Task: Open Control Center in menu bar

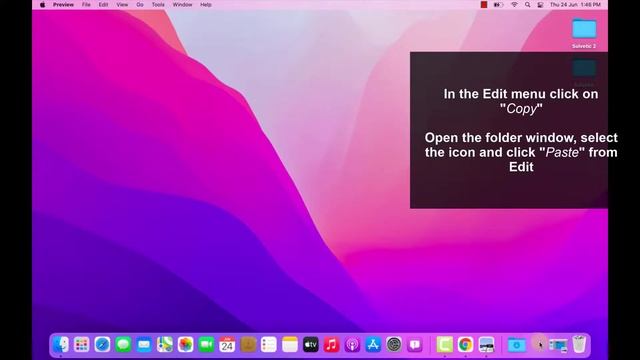Action: (540, 5)
